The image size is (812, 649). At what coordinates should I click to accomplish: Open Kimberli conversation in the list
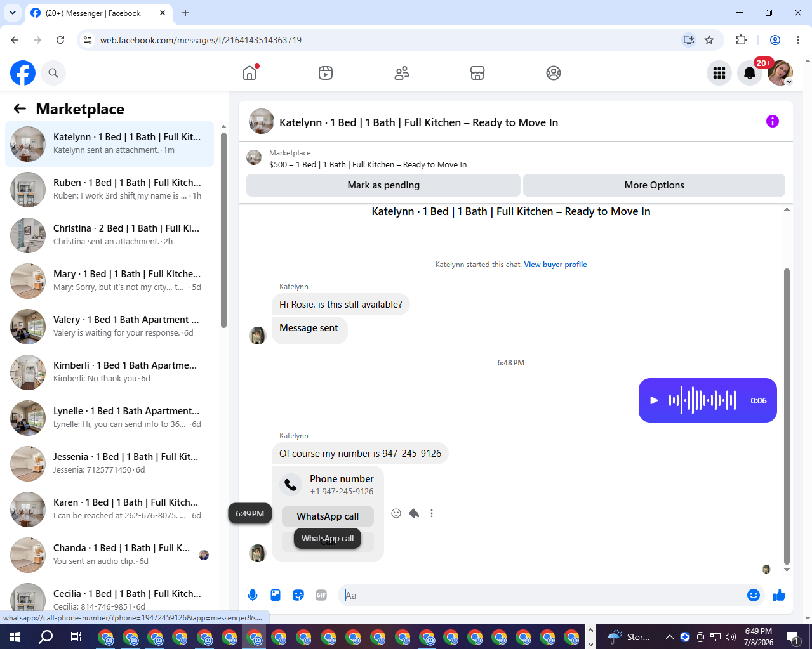tap(109, 372)
